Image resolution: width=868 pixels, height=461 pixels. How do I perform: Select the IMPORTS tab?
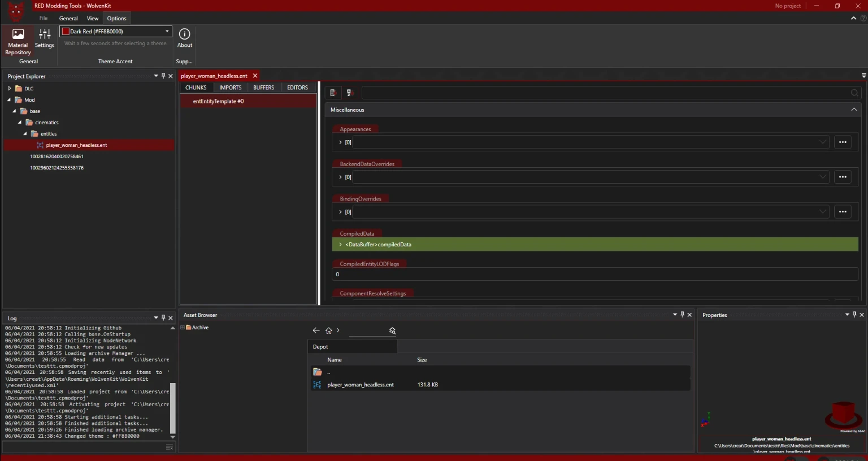(x=230, y=88)
